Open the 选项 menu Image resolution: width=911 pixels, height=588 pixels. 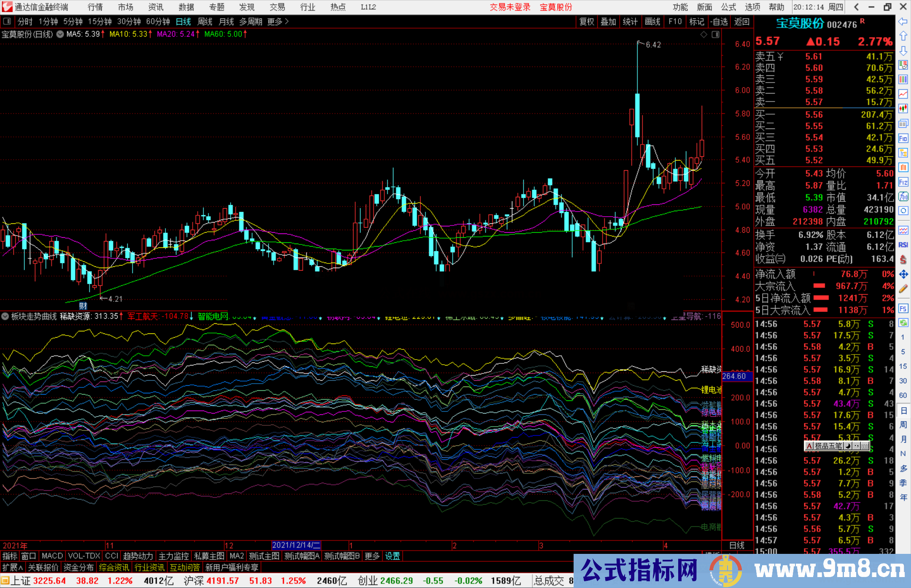[x=752, y=7]
